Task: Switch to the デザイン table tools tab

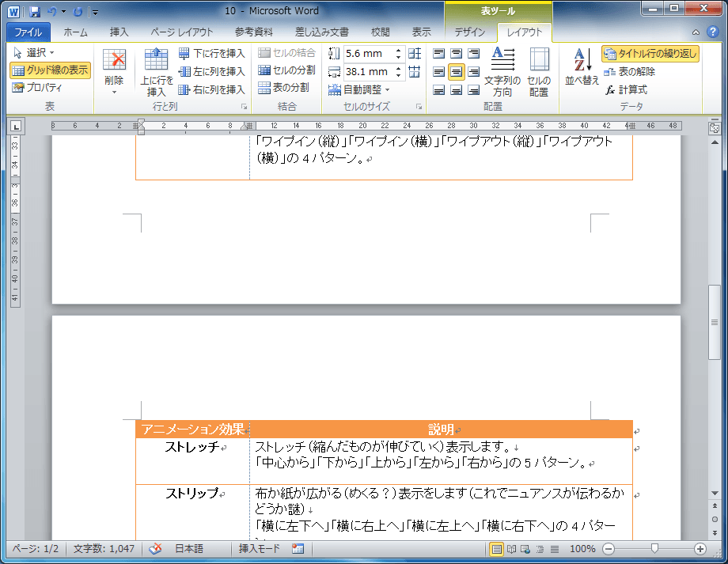Action: coord(469,32)
